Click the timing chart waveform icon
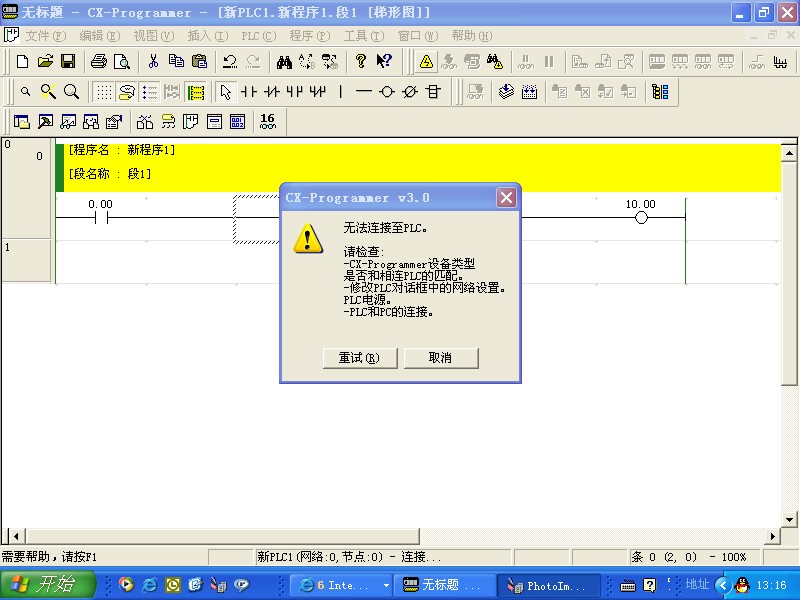This screenshot has height=600, width=800. (x=780, y=62)
